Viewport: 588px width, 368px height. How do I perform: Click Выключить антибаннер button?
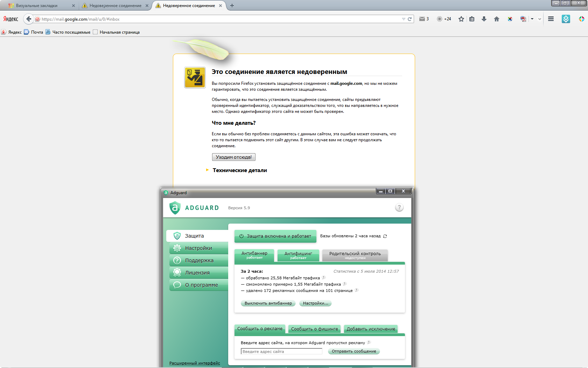tap(268, 303)
